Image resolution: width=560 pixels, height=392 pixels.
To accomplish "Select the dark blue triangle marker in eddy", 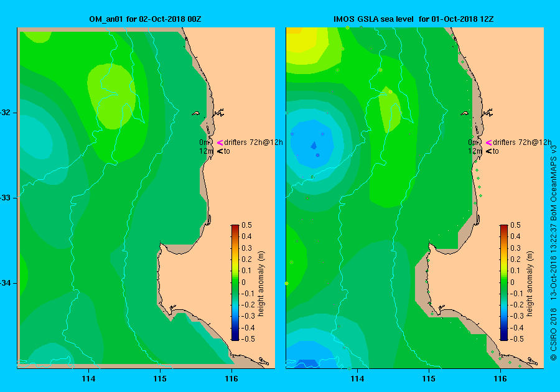I will (314, 145).
